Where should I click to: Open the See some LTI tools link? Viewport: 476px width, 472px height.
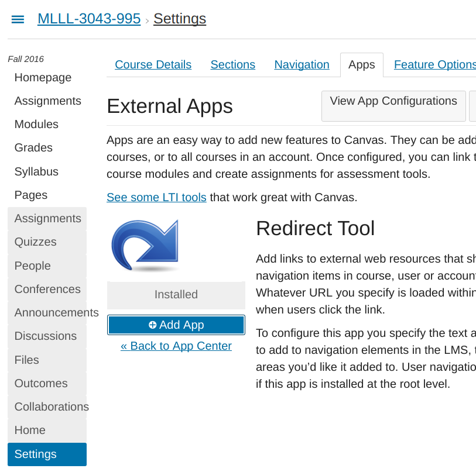click(x=157, y=197)
